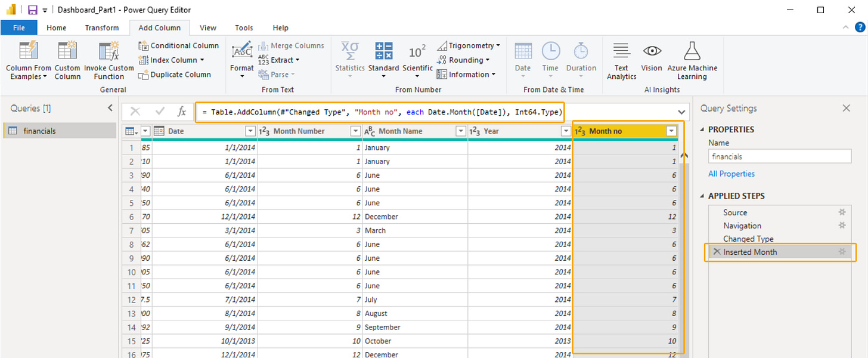Click the December cell in row 6
Image resolution: width=868 pixels, height=358 pixels.
[415, 217]
